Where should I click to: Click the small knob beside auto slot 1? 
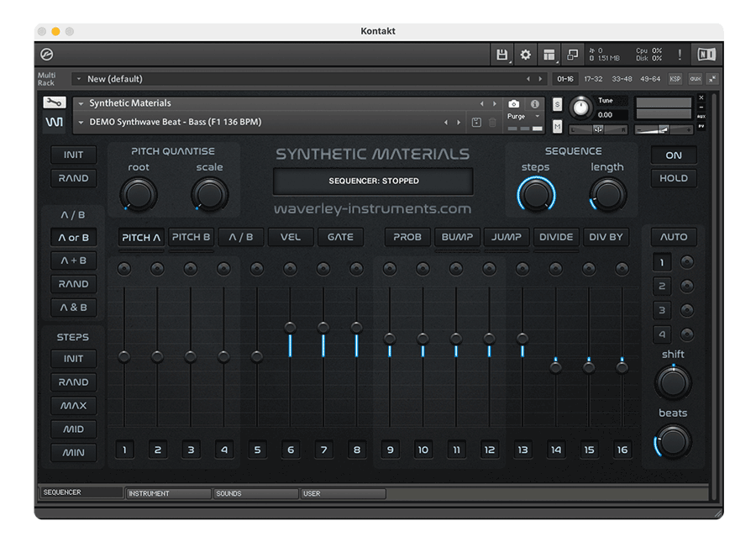pyautogui.click(x=686, y=262)
